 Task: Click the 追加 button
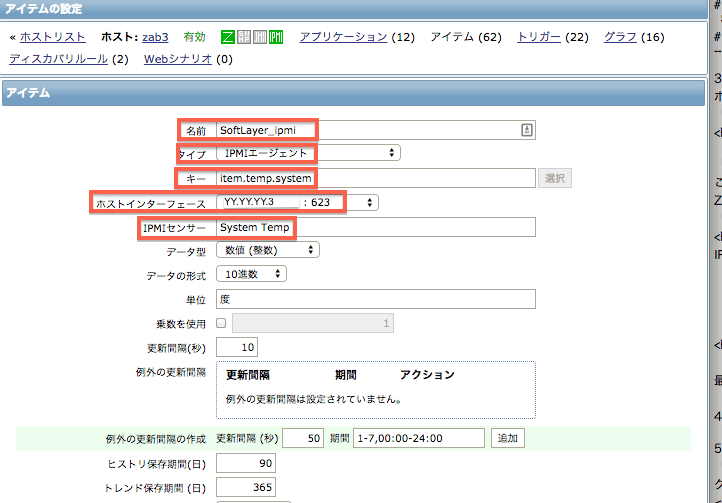[x=507, y=438]
